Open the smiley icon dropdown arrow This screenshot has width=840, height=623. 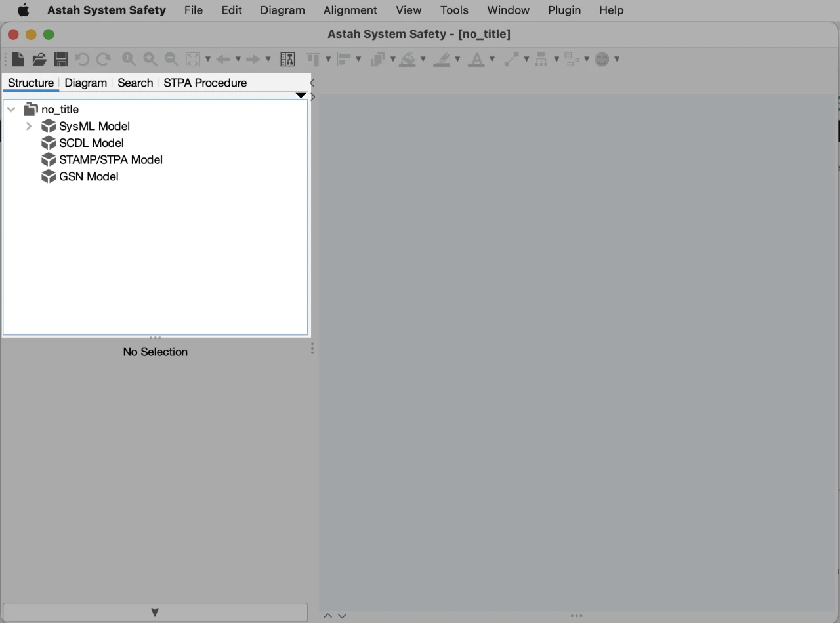point(617,60)
